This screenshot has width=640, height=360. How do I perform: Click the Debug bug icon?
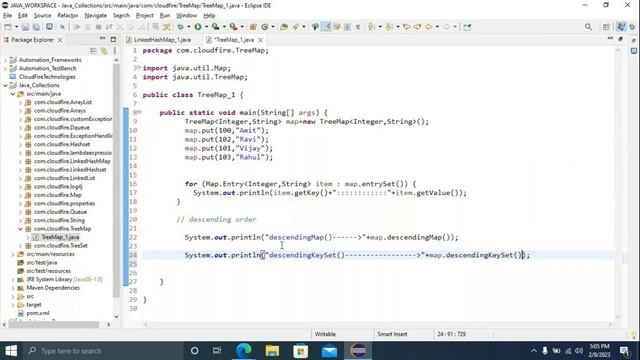click(x=180, y=27)
